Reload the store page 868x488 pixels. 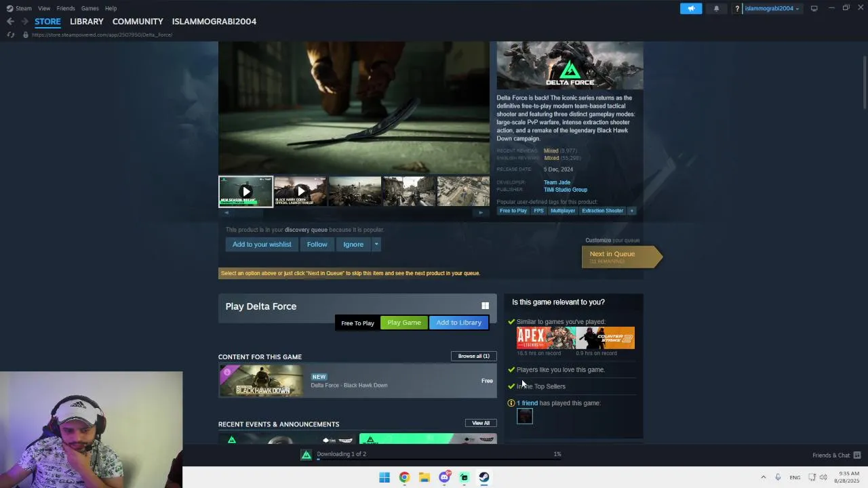(x=10, y=35)
